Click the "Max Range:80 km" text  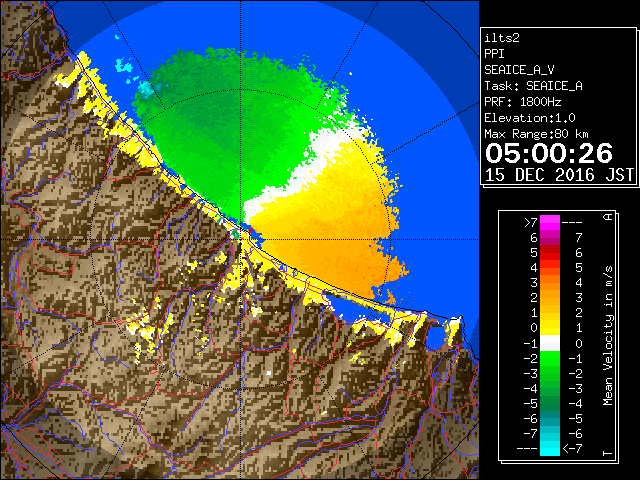[x=536, y=134]
